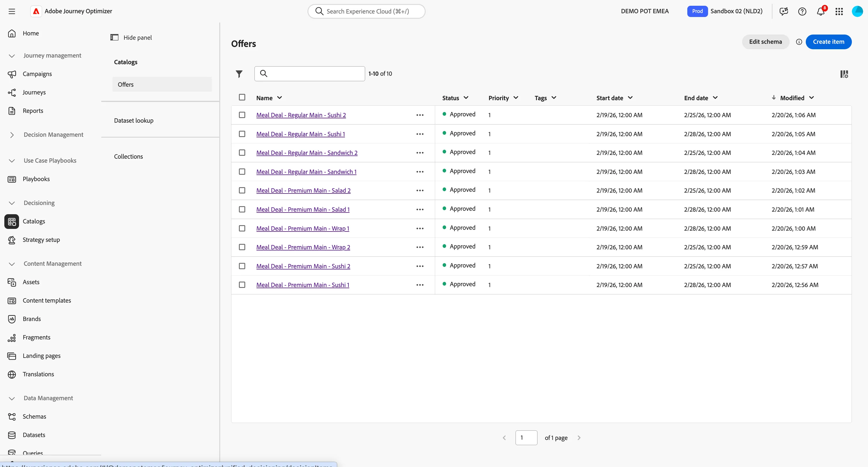Open Strategy setup in the sidebar
The height and width of the screenshot is (467, 868).
tap(41, 240)
